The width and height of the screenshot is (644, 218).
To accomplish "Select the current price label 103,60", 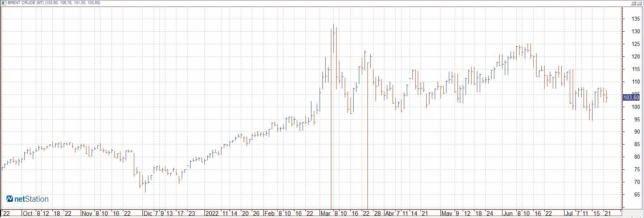I will pyautogui.click(x=631, y=97).
